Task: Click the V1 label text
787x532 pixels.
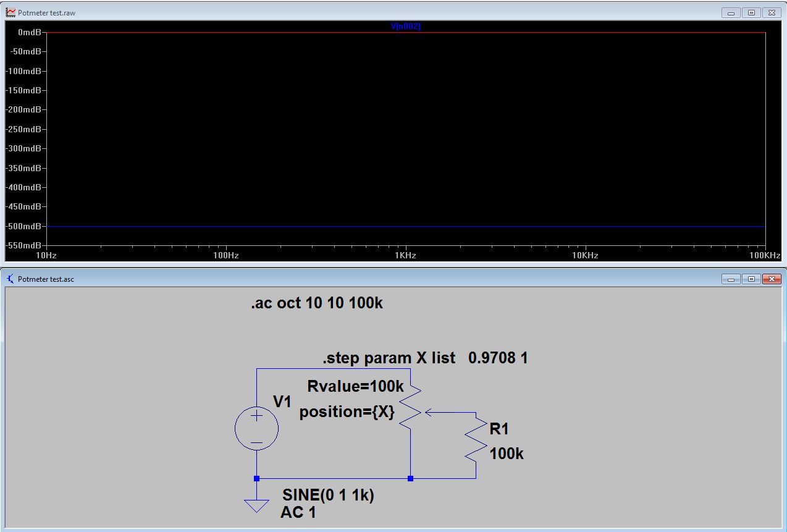Action: coord(282,402)
